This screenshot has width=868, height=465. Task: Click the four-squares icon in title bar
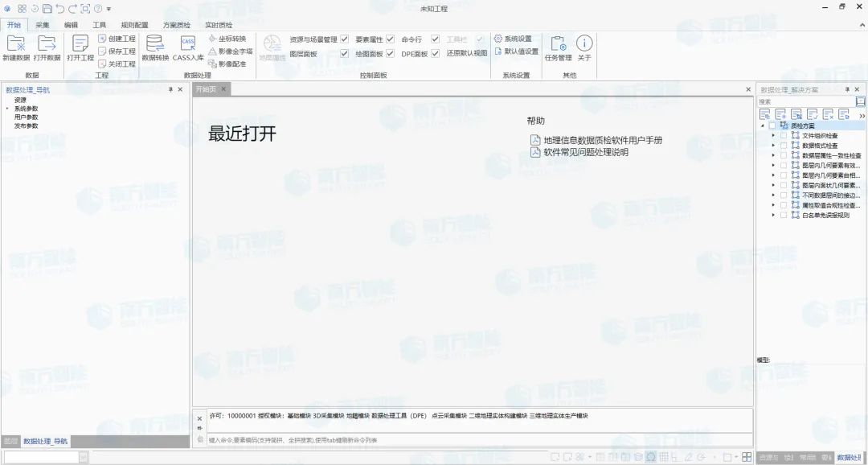pos(23,8)
